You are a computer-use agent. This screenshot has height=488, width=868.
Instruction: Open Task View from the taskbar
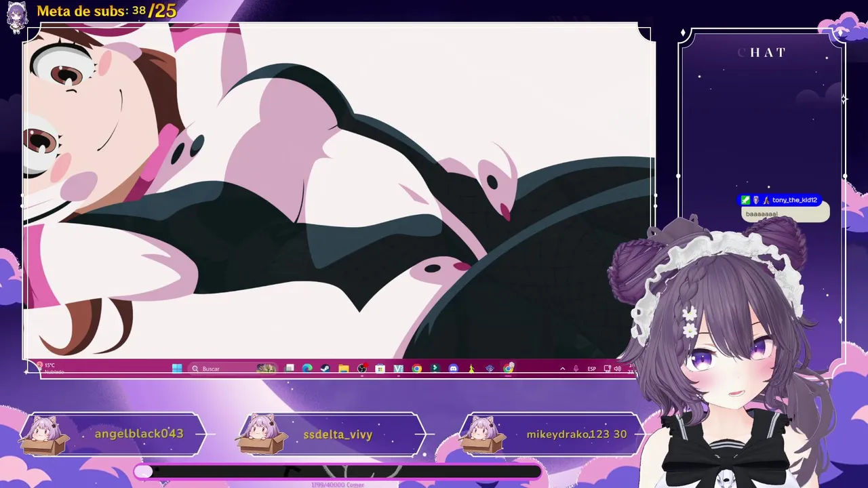click(x=290, y=368)
